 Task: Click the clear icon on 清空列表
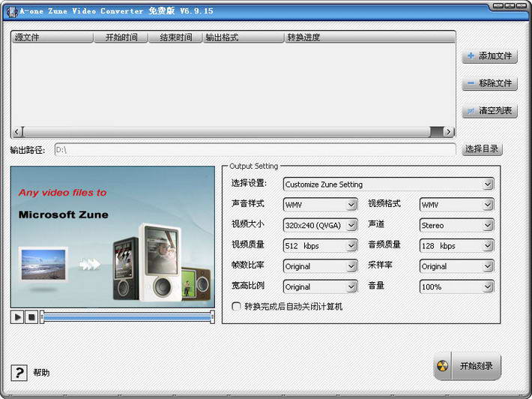[x=471, y=111]
